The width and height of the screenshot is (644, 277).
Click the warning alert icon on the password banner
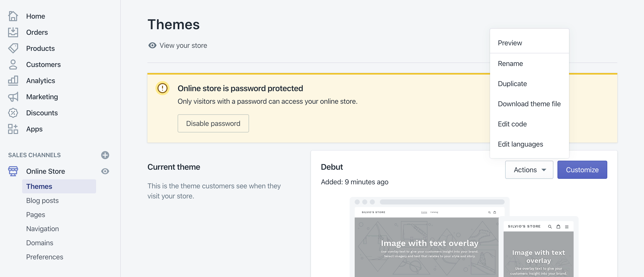click(162, 88)
